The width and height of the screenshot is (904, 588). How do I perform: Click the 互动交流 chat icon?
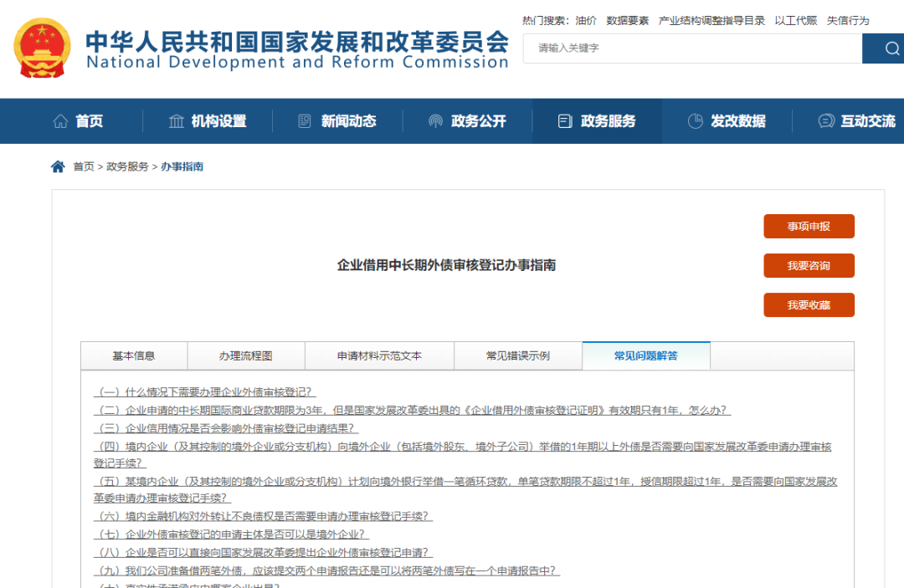coord(825,120)
